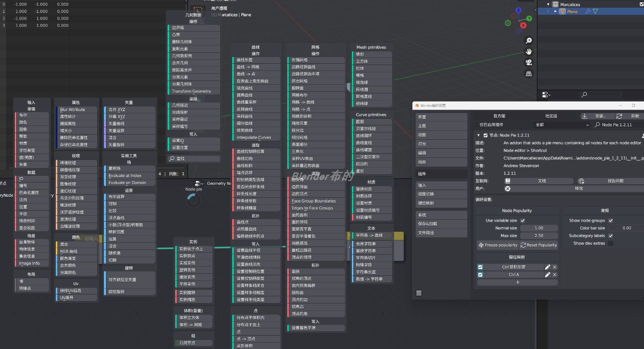The height and width of the screenshot is (349, 644).
Task: Open the properties editor type dropdown
Action: [x=547, y=95]
